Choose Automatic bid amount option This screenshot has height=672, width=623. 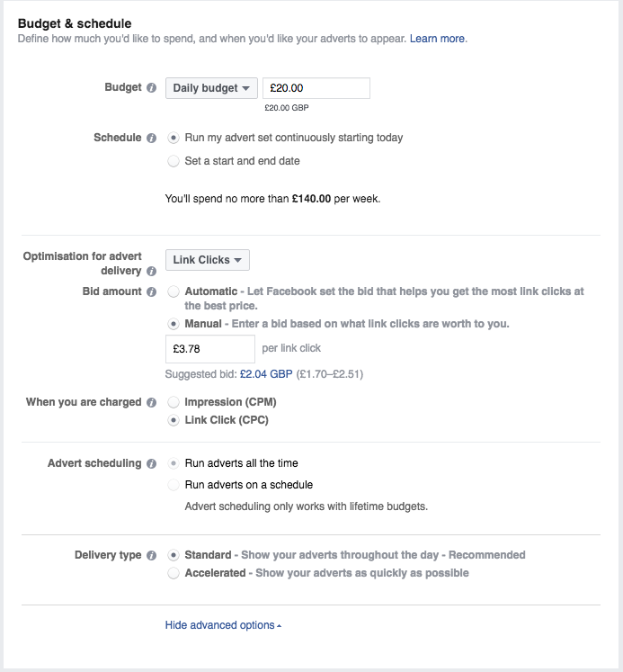click(174, 291)
